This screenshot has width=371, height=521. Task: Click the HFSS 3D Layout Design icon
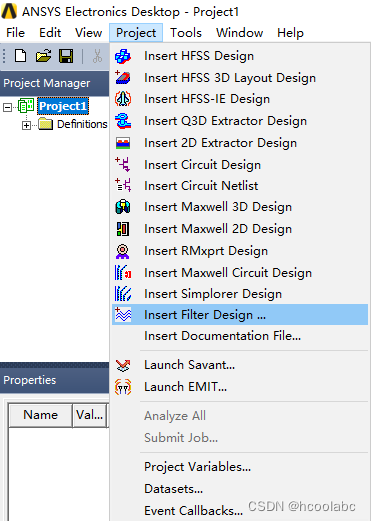click(123, 78)
